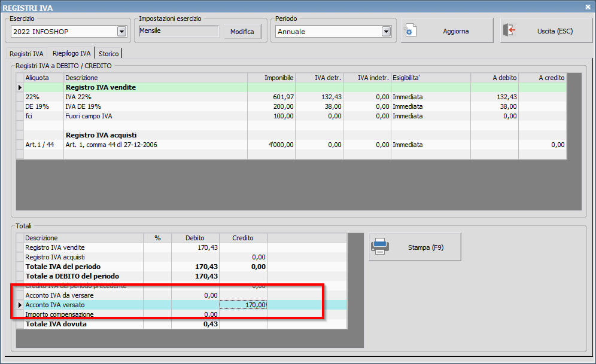Click the IVA detr. column header
Screen dimensions: 596x364
coord(320,78)
